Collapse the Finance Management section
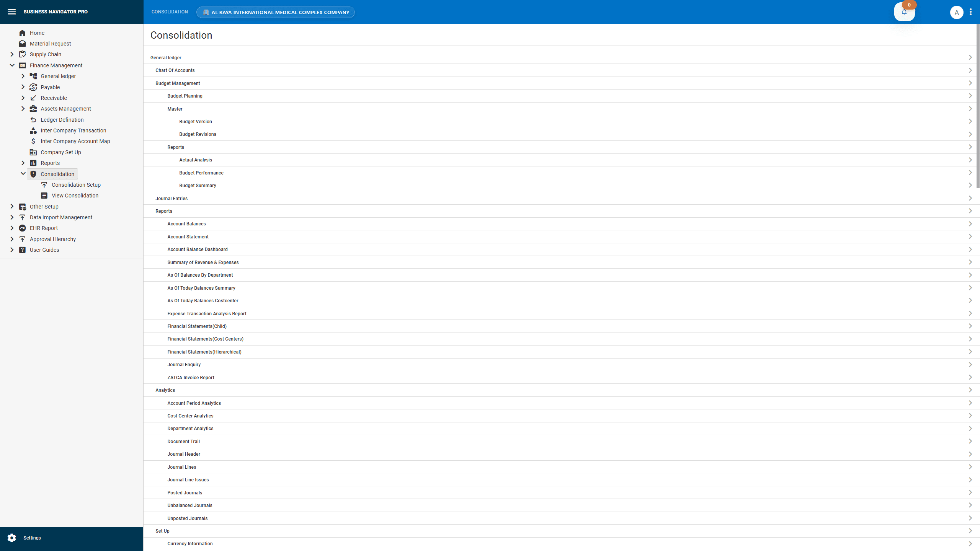This screenshot has width=980, height=551. pos(11,65)
